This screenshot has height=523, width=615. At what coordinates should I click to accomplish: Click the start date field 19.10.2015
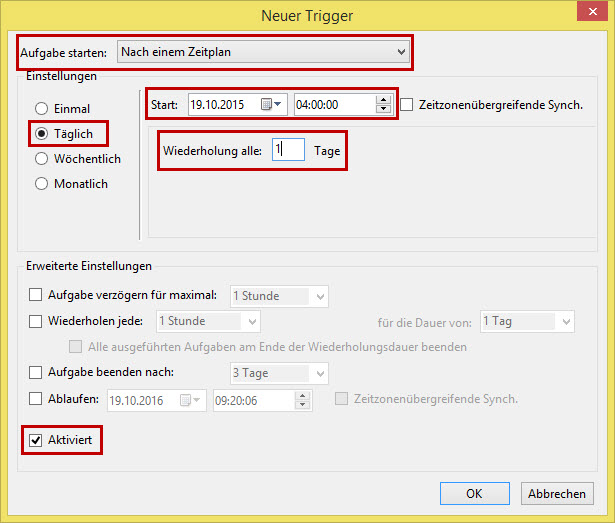222,105
